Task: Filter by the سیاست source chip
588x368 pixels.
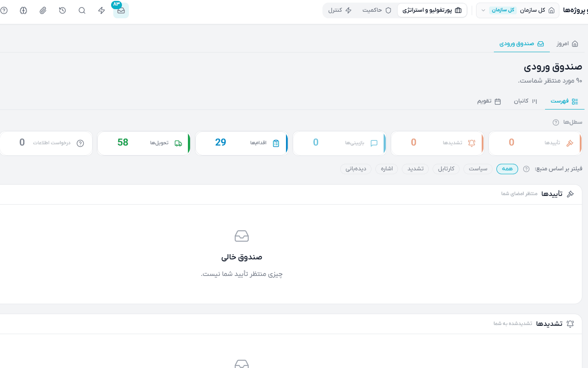Action: click(x=477, y=169)
